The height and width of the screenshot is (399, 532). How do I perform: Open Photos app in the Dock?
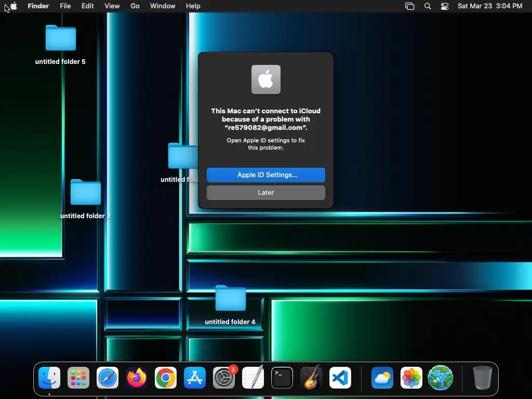coord(411,378)
